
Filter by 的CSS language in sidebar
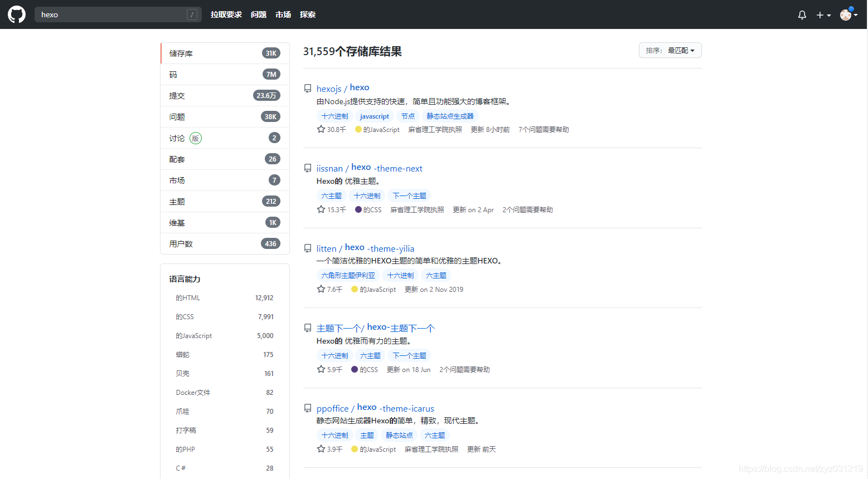point(225,317)
